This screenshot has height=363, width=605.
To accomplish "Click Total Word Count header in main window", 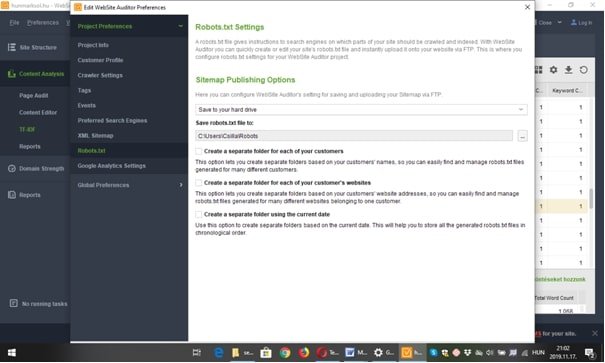I will pos(554,298).
